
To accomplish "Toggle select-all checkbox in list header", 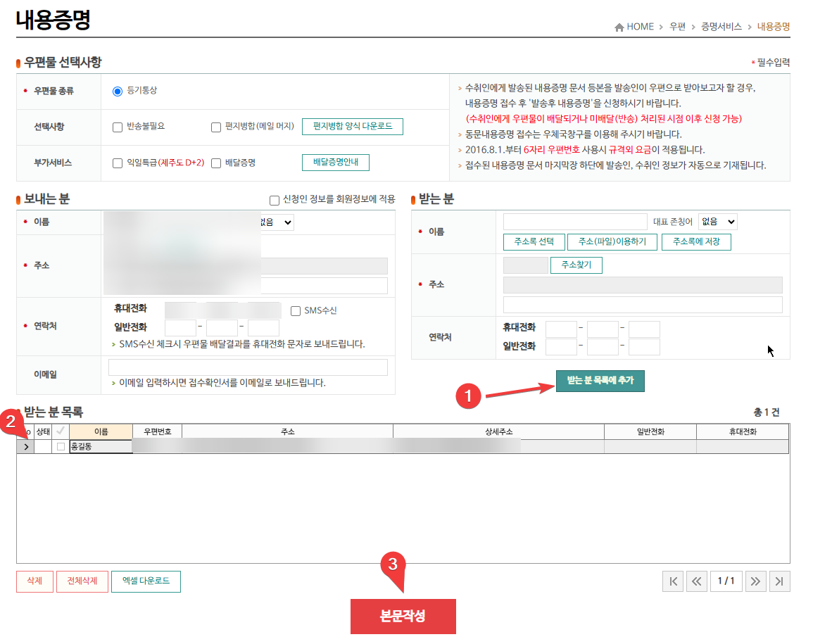I will pyautogui.click(x=61, y=431).
